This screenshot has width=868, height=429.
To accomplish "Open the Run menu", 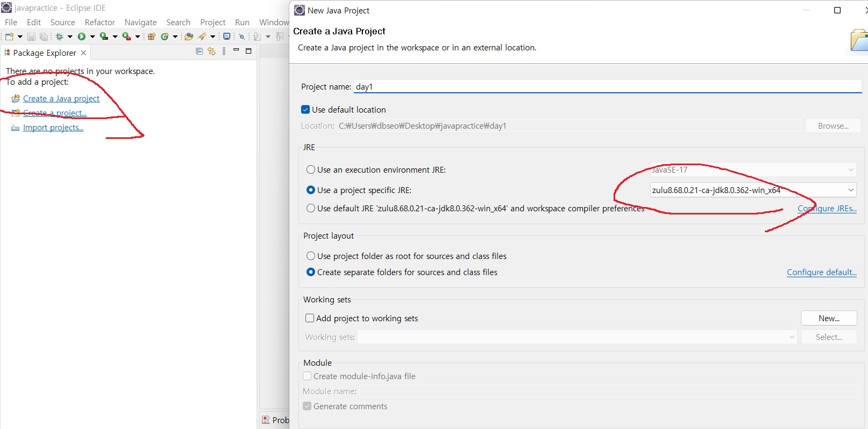I will tap(242, 22).
